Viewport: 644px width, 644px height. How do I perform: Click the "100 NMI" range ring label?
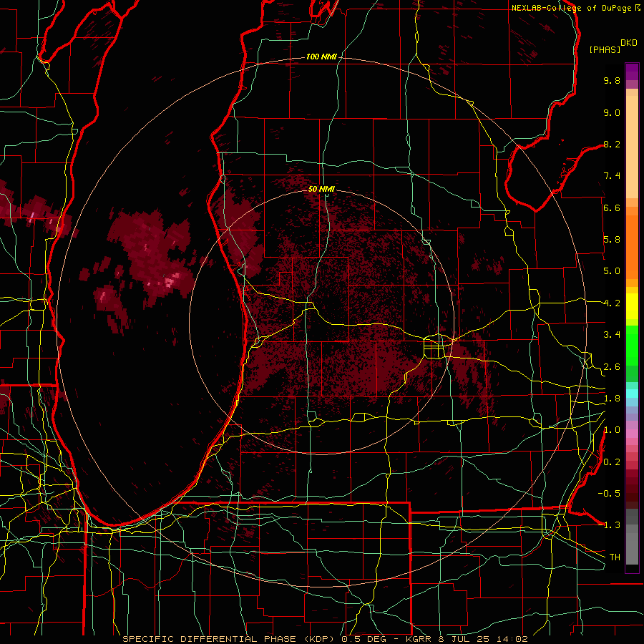[321, 57]
